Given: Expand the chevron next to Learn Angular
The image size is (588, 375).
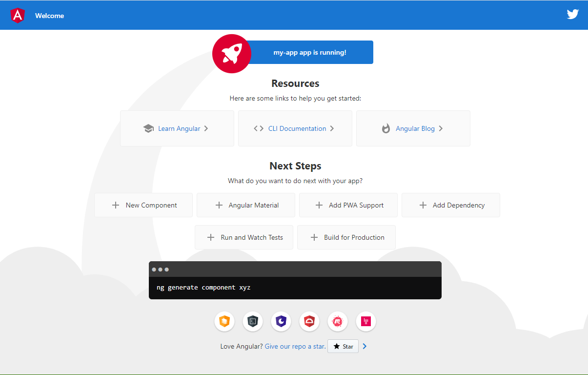Looking at the screenshot, I should pyautogui.click(x=206, y=128).
